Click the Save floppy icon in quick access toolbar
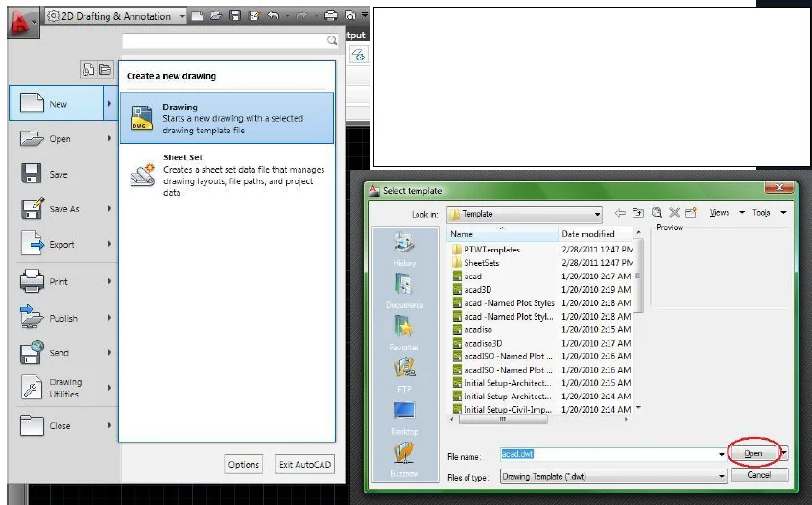 tap(235, 15)
